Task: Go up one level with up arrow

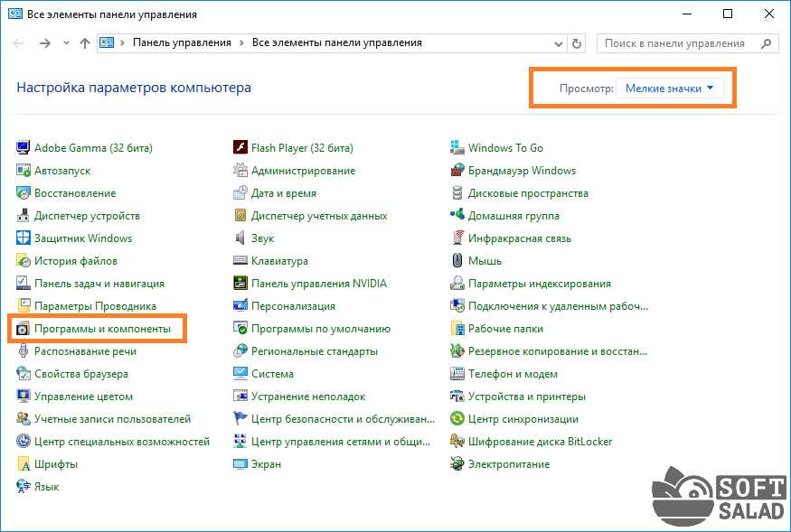Action: [85, 43]
